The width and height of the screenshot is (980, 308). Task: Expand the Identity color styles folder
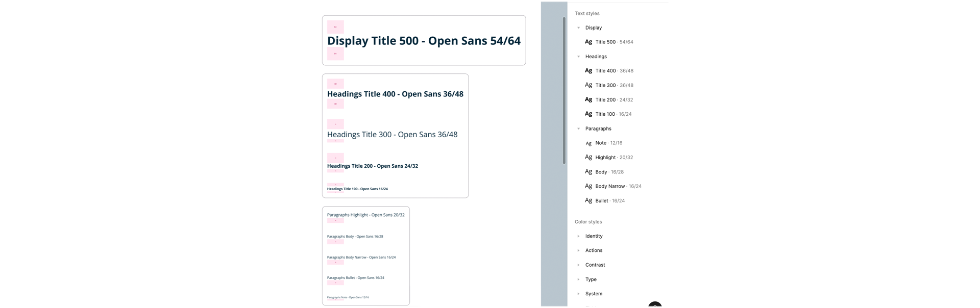[x=578, y=236]
